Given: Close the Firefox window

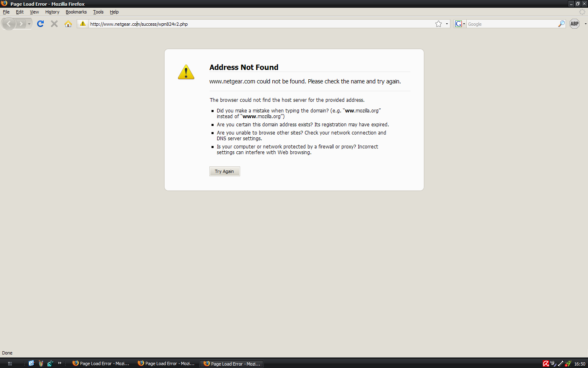Looking at the screenshot, I should coord(584,4).
